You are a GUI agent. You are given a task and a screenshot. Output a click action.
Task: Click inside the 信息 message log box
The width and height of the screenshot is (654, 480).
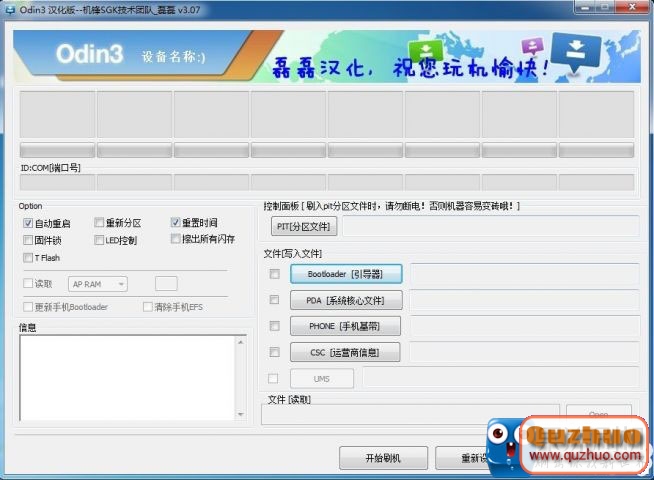pyautogui.click(x=128, y=377)
